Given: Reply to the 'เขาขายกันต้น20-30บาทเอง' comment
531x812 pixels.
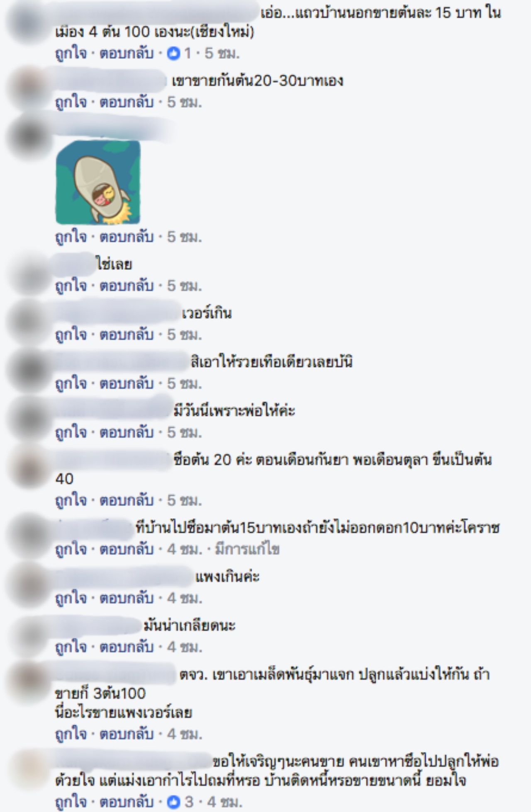Looking at the screenshot, I should coord(127,103).
